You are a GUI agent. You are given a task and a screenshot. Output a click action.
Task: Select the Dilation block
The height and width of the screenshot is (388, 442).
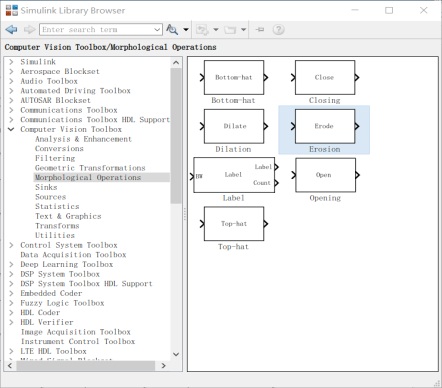pyautogui.click(x=234, y=126)
